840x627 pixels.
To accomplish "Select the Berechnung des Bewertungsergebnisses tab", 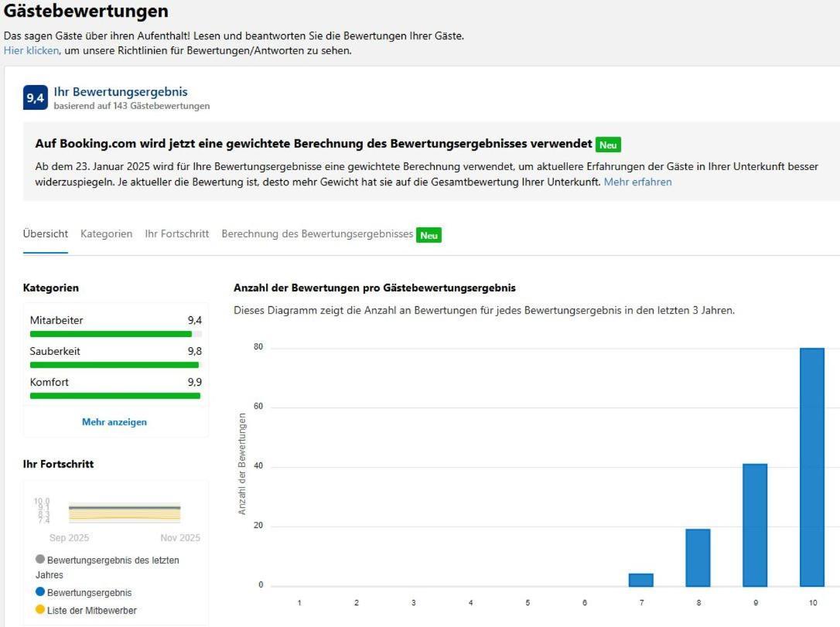I will (317, 234).
